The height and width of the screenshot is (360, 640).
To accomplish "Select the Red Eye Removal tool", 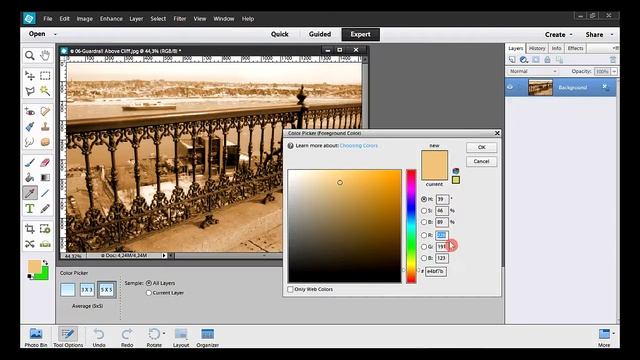I will pyautogui.click(x=29, y=111).
